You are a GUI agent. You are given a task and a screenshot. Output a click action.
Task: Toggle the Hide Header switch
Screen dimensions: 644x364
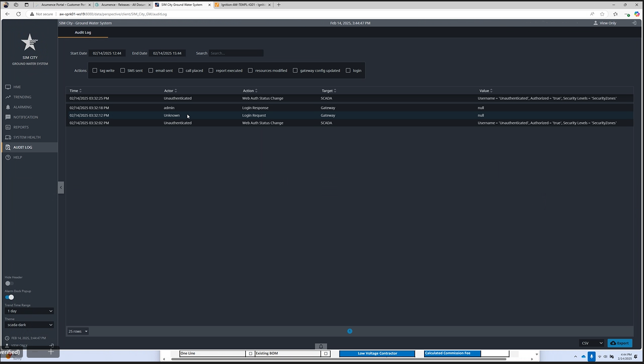point(9,283)
